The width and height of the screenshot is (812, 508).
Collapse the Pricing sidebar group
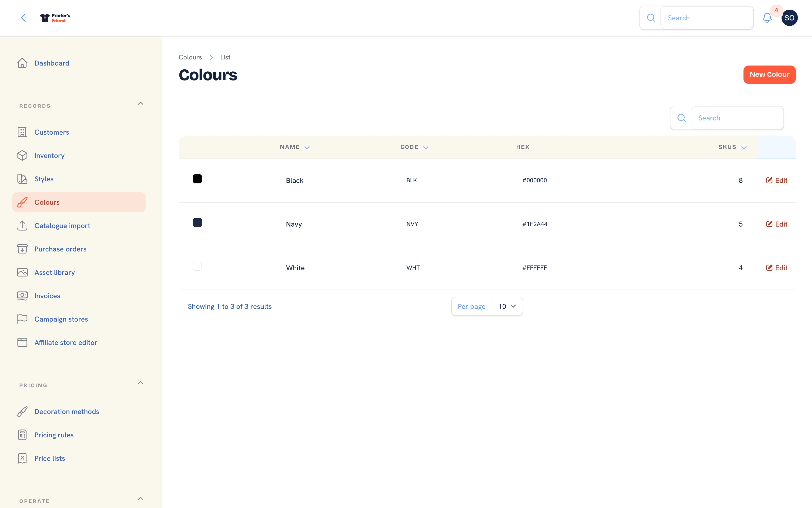pyautogui.click(x=141, y=383)
